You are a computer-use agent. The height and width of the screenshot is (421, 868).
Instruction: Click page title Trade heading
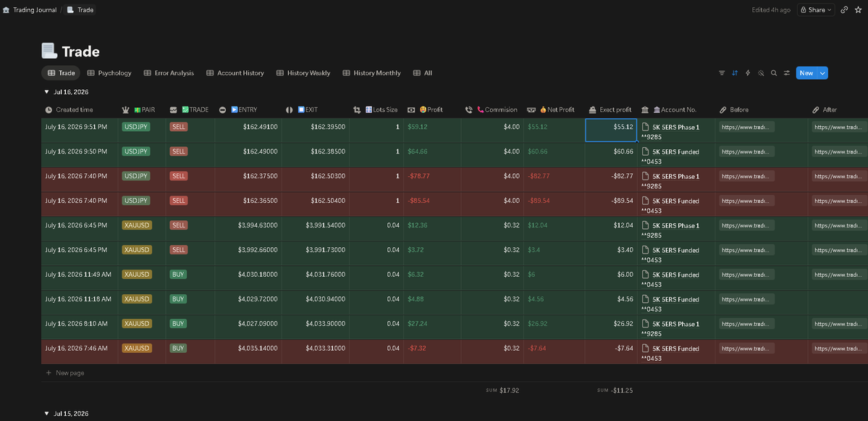(x=81, y=51)
